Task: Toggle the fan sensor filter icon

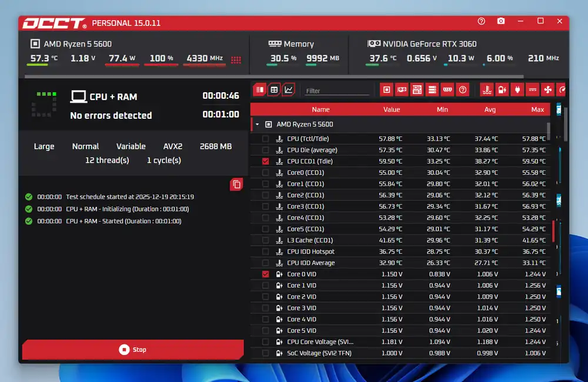Action: 547,90
